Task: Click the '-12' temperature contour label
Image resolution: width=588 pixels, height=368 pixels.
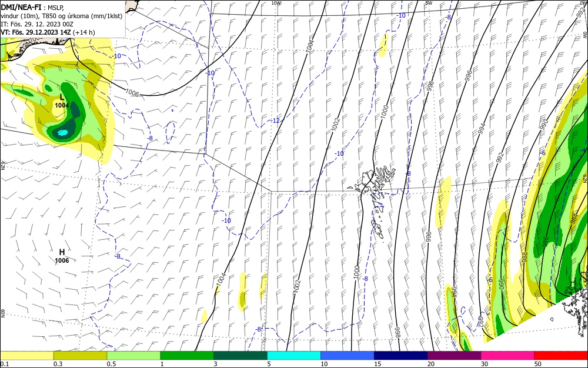Action: pyautogui.click(x=276, y=121)
